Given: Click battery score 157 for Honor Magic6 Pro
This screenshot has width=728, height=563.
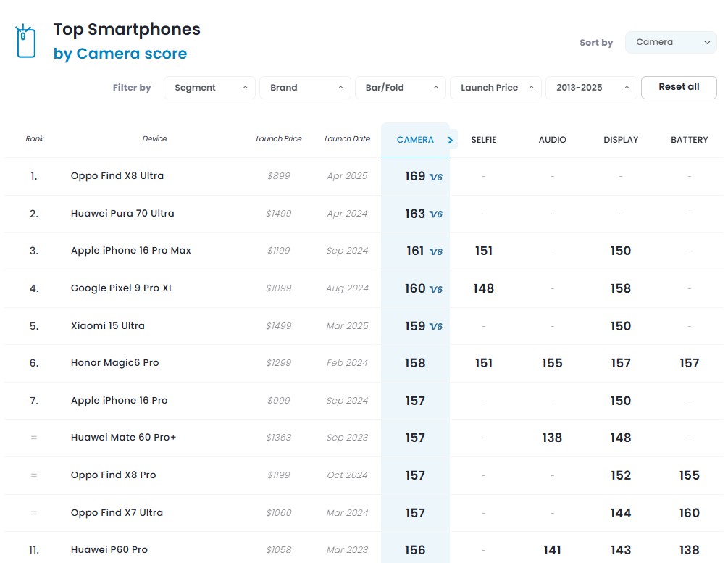Looking at the screenshot, I should coord(689,363).
